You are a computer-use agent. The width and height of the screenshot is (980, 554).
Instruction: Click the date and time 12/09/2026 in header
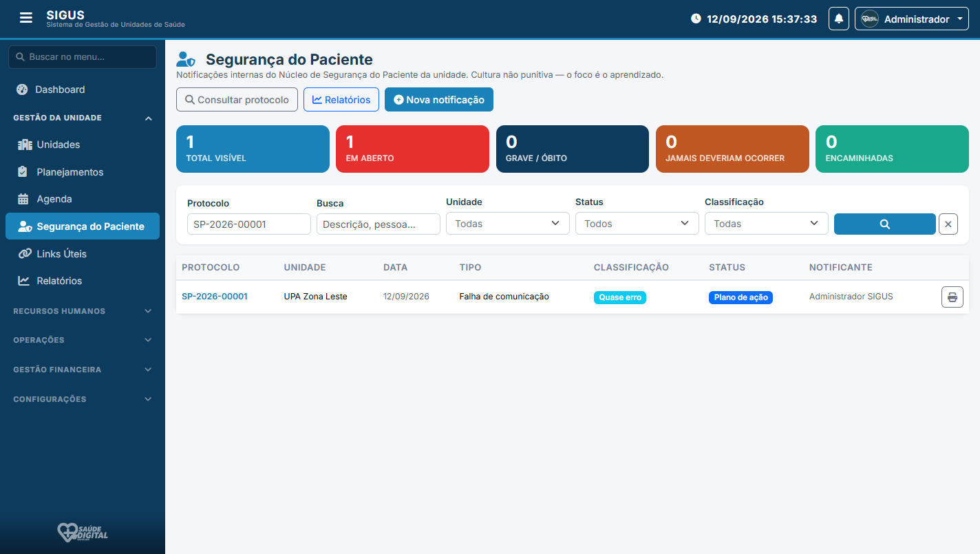[x=754, y=19]
